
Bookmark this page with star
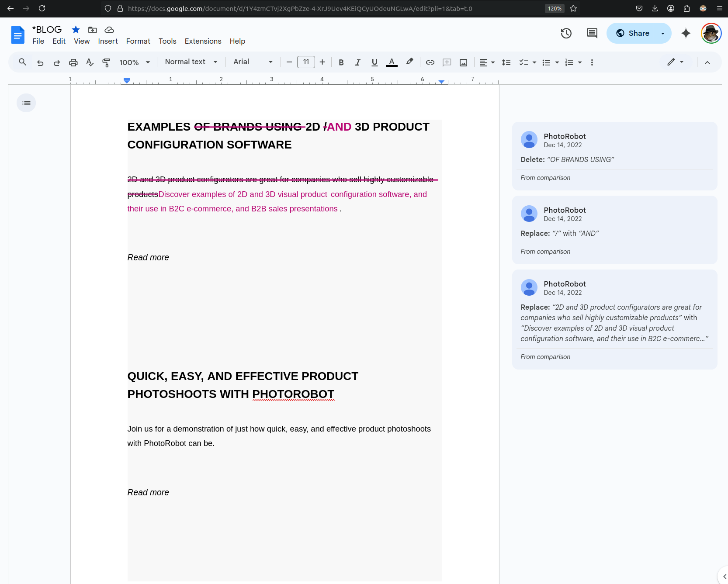pyautogui.click(x=573, y=8)
